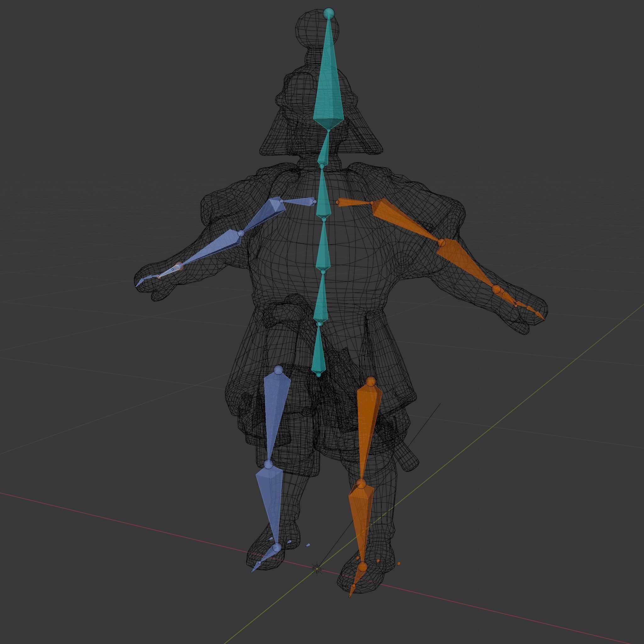
Task: Select the blue upper arm bone
Action: click(x=266, y=213)
